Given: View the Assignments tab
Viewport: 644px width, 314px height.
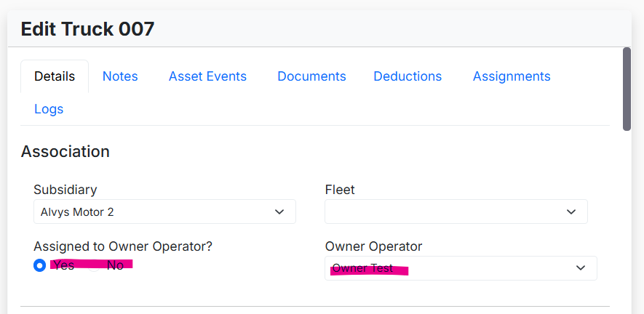Looking at the screenshot, I should click(x=512, y=76).
